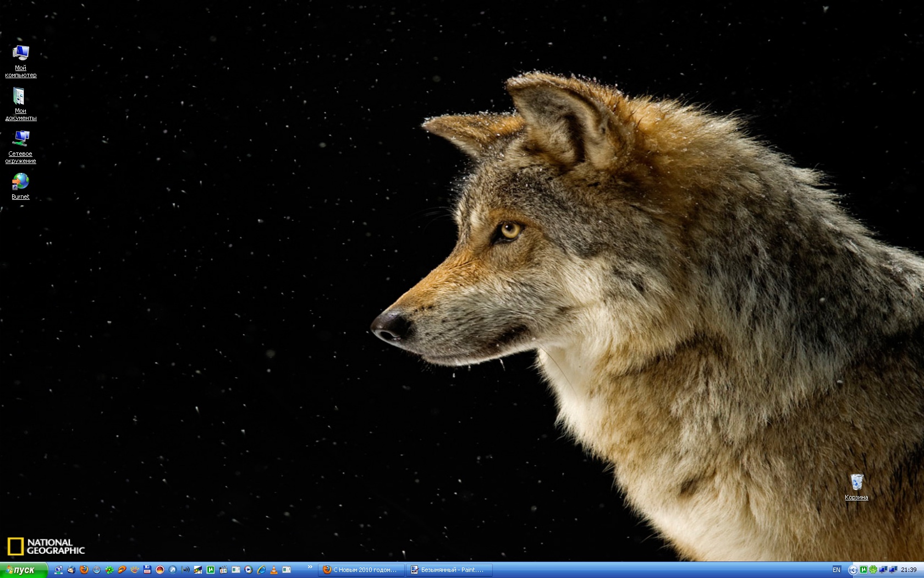This screenshot has width=924, height=578.
Task: Launch uTorrent from the quick launch bar
Action: [x=211, y=570]
